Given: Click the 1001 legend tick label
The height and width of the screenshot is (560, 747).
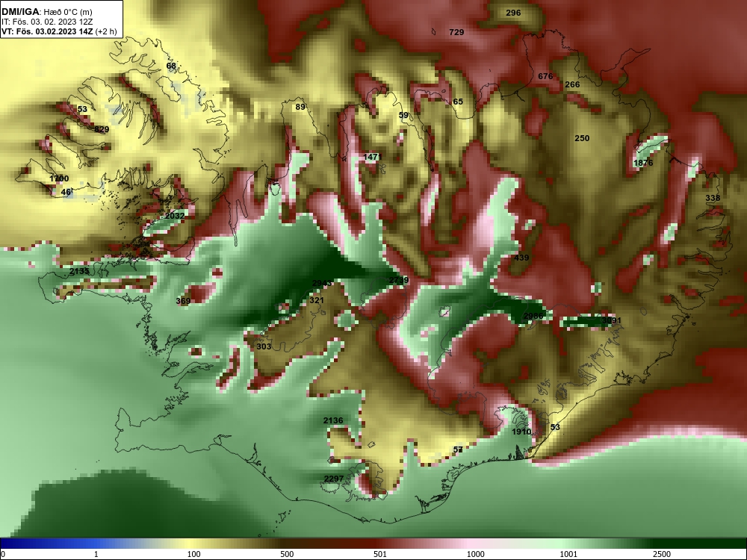Looking at the screenshot, I should click(568, 554).
